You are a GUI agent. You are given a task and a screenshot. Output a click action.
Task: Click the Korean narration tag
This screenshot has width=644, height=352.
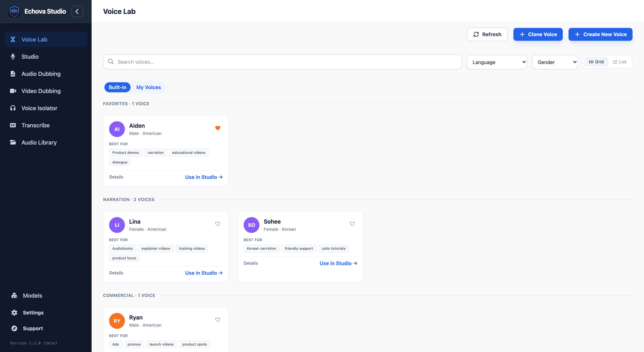tap(262, 248)
